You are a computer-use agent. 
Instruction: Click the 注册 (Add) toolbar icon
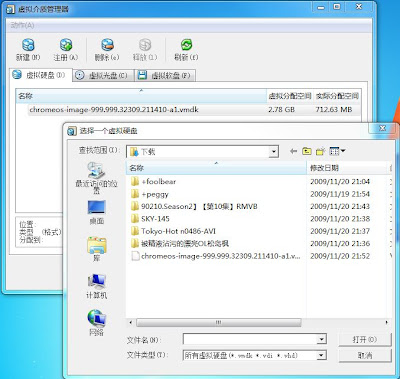tap(66, 45)
